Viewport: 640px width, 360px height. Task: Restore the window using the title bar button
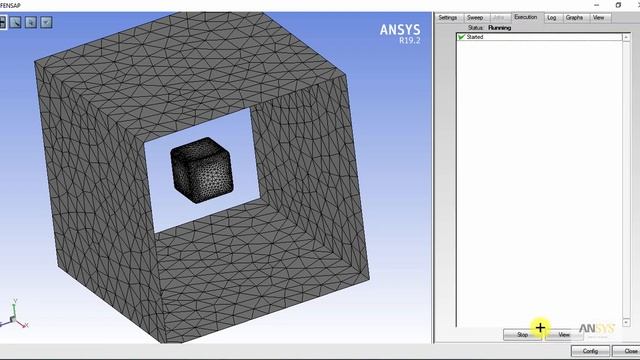point(618,5)
